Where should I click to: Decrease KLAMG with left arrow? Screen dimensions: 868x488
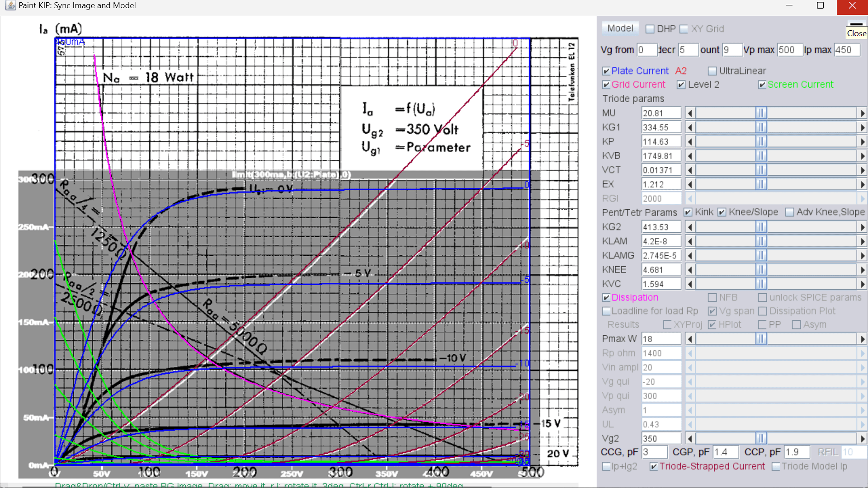[690, 255]
